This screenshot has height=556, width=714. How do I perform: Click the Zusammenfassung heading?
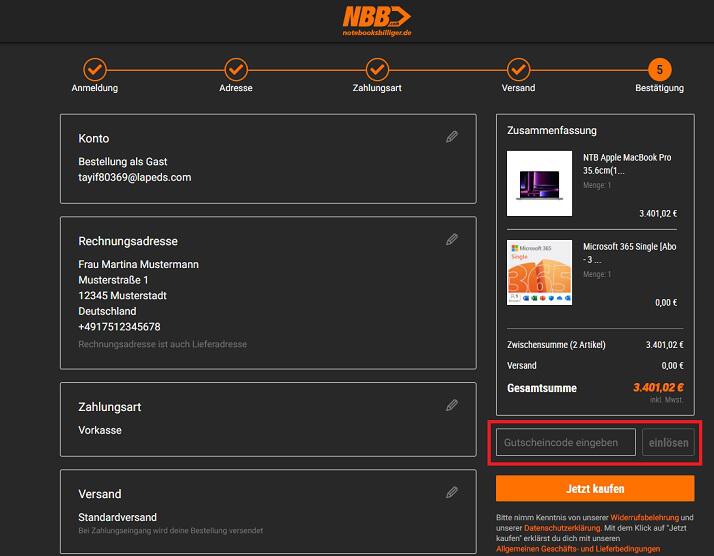pyautogui.click(x=552, y=131)
